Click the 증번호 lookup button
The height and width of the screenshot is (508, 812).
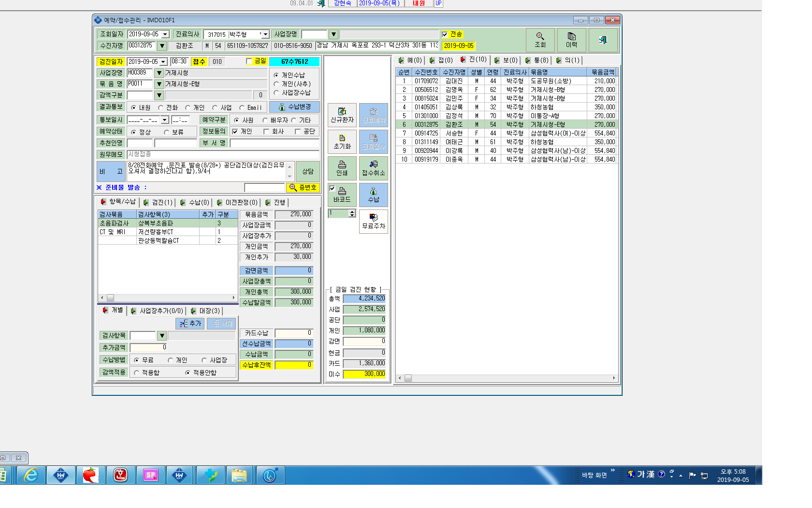[303, 187]
